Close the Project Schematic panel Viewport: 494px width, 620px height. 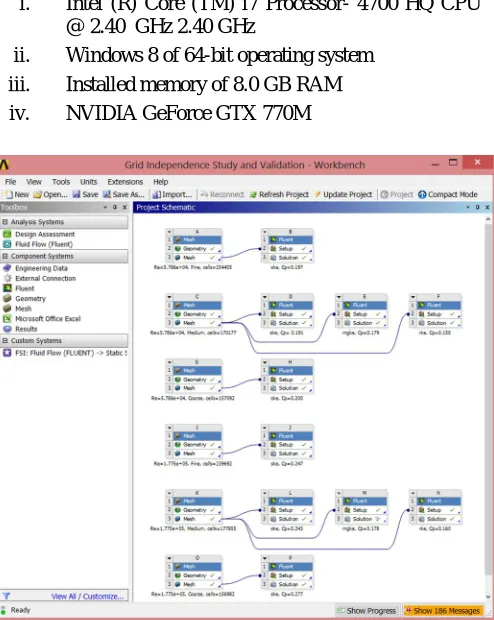point(487,207)
